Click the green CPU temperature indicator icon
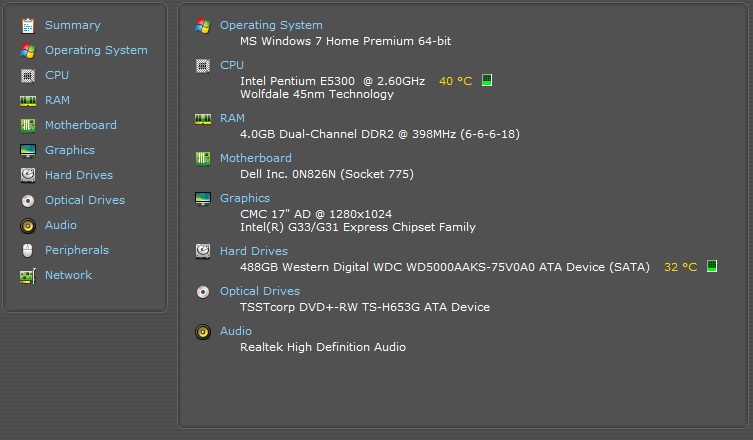Screen dimensions: 753x440 click(487, 80)
